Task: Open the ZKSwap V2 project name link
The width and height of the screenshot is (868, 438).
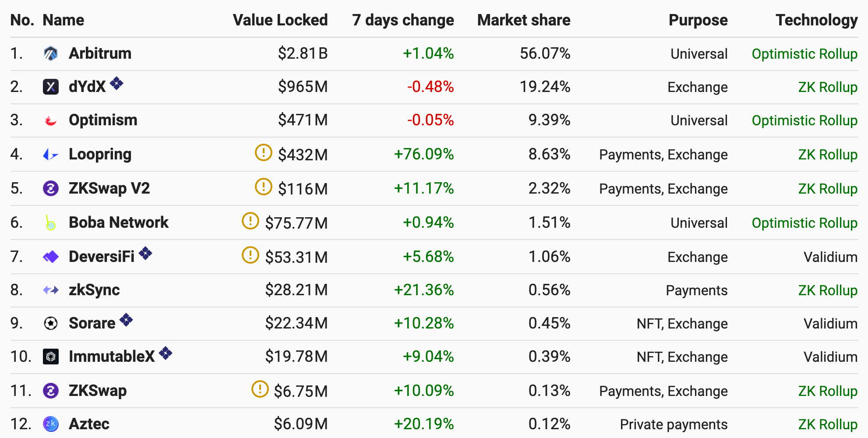Action: point(109,188)
